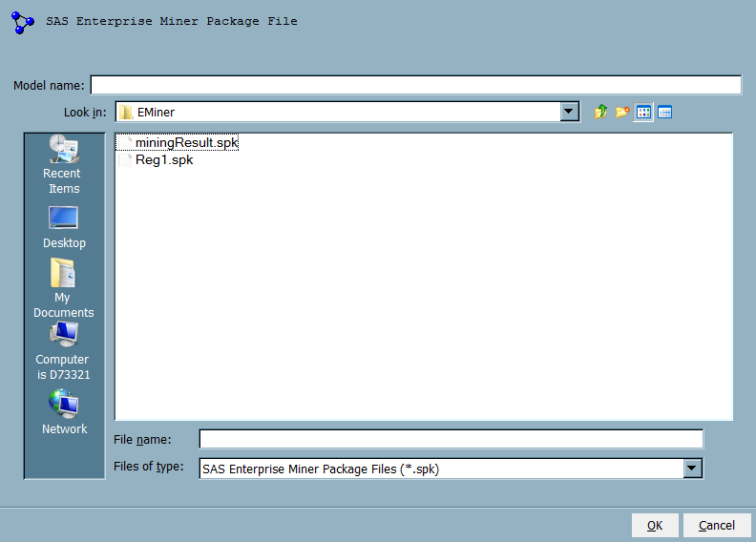Create a new folder with the toolbar icon
This screenshot has height=542, width=756.
pos(622,112)
